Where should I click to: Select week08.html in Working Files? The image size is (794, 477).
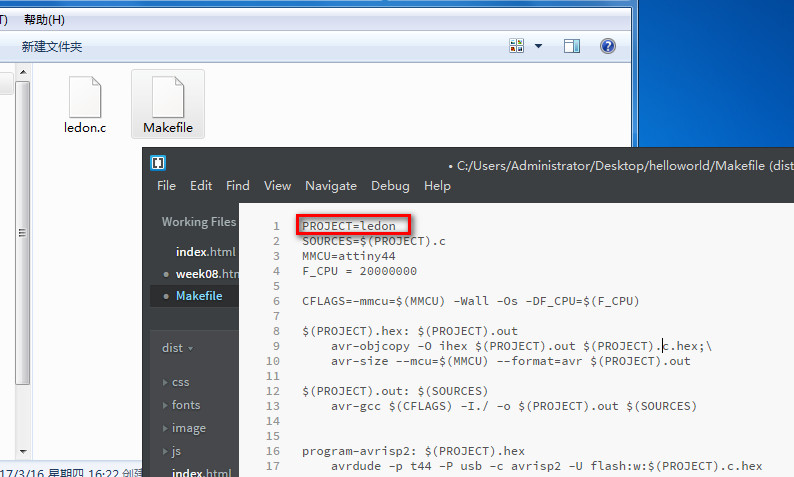207,274
